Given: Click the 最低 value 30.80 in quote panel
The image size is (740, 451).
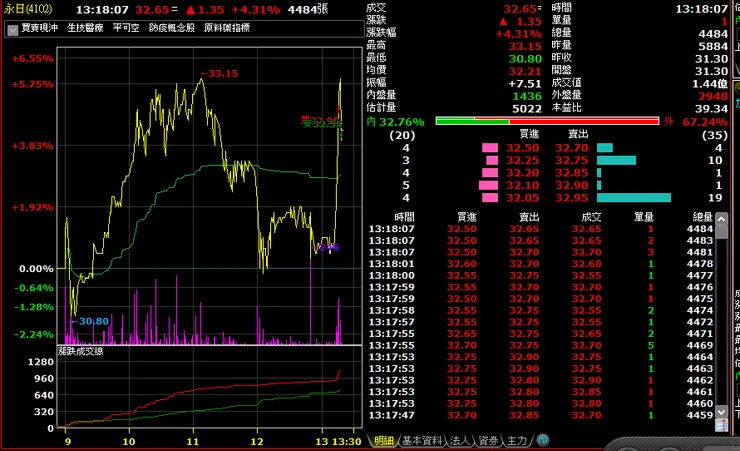Looking at the screenshot, I should click(x=525, y=59).
